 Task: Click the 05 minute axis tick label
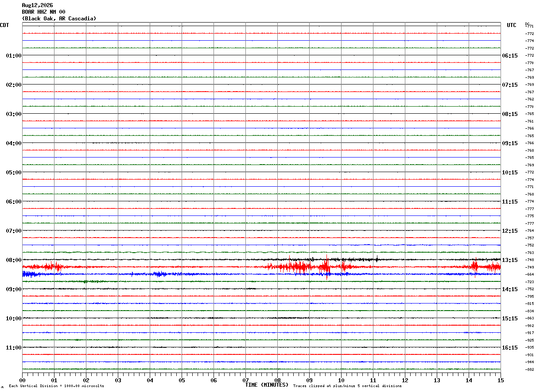[x=182, y=380]
